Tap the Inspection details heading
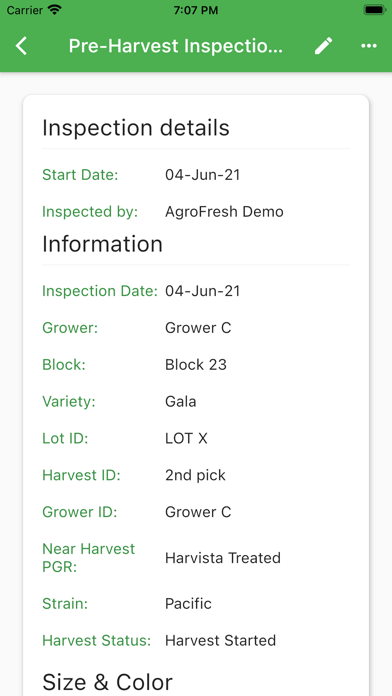The image size is (392, 696). pyautogui.click(x=136, y=128)
